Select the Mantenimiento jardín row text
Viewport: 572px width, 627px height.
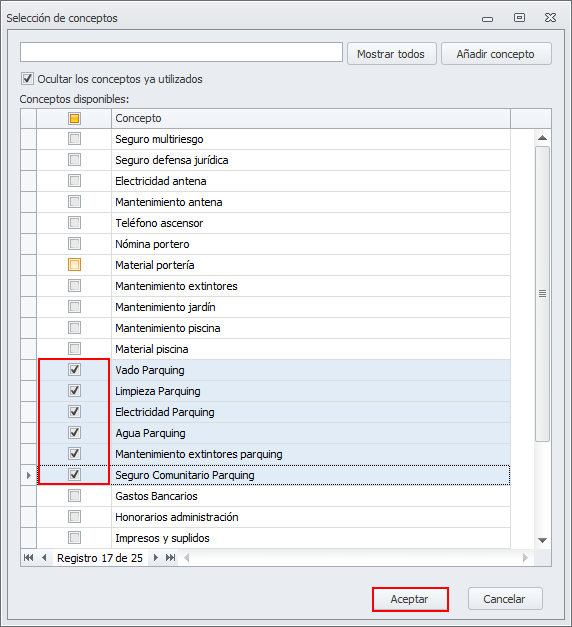pyautogui.click(x=165, y=307)
